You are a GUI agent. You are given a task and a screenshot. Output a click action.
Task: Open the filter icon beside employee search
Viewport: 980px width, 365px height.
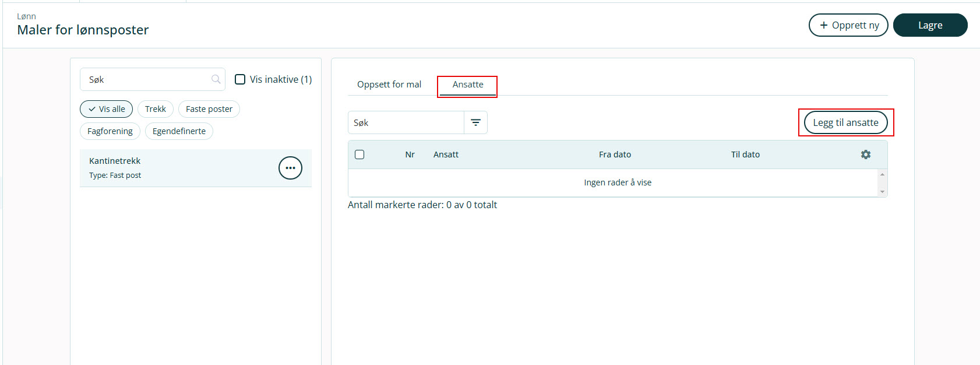click(x=475, y=122)
